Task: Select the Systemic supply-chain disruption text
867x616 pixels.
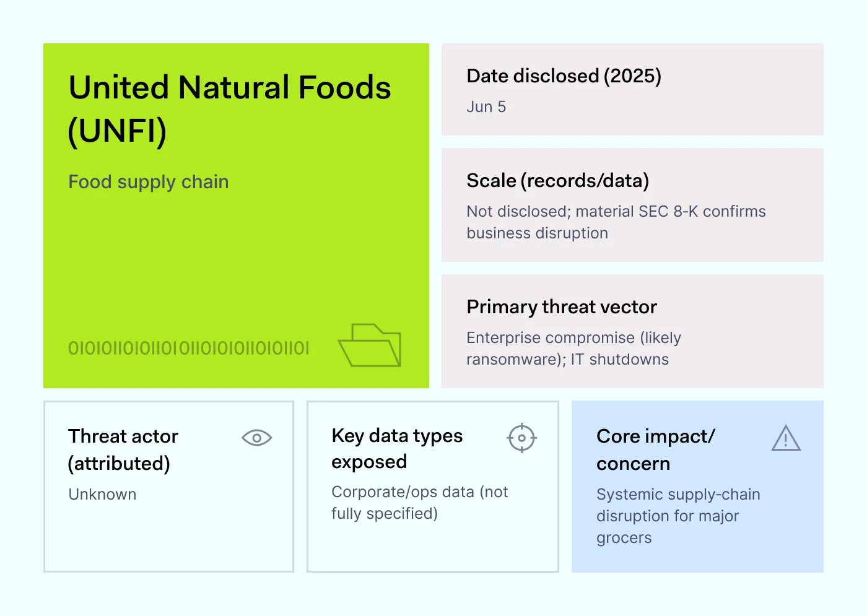Action: 677,516
